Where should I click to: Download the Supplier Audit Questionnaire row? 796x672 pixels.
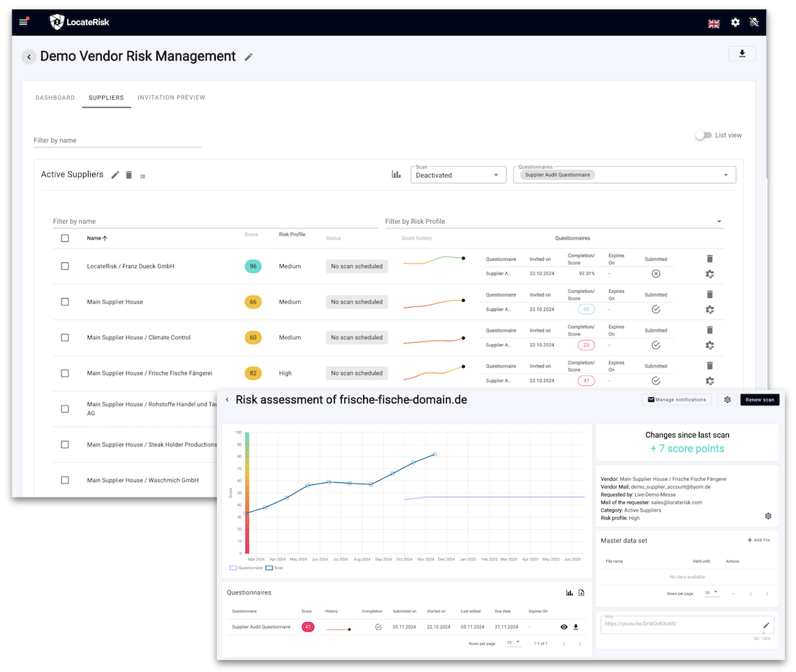pyautogui.click(x=575, y=627)
